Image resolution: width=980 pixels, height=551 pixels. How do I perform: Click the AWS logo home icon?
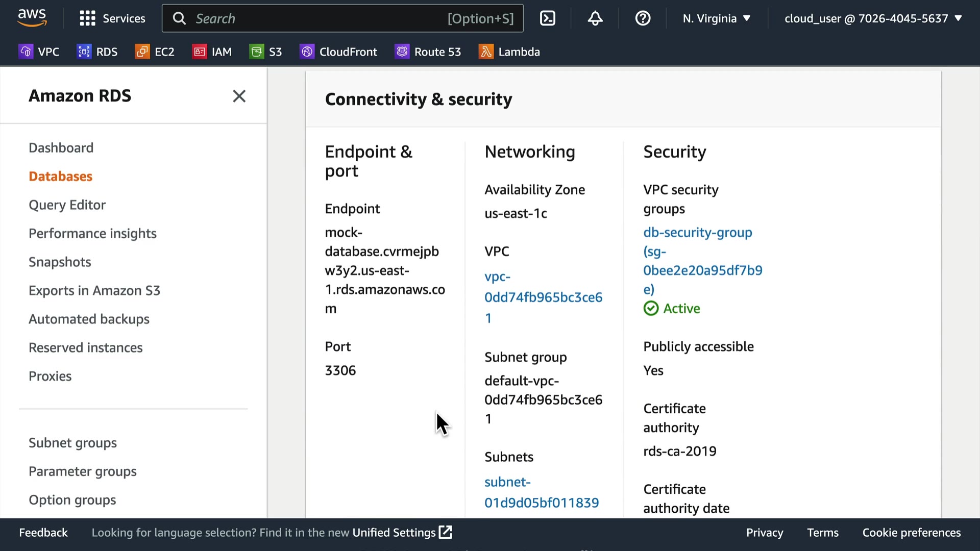tap(32, 18)
